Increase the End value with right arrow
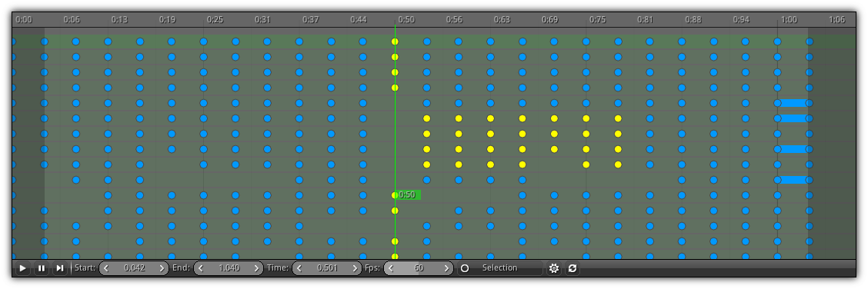The height and width of the screenshot is (289, 868). 256,268
